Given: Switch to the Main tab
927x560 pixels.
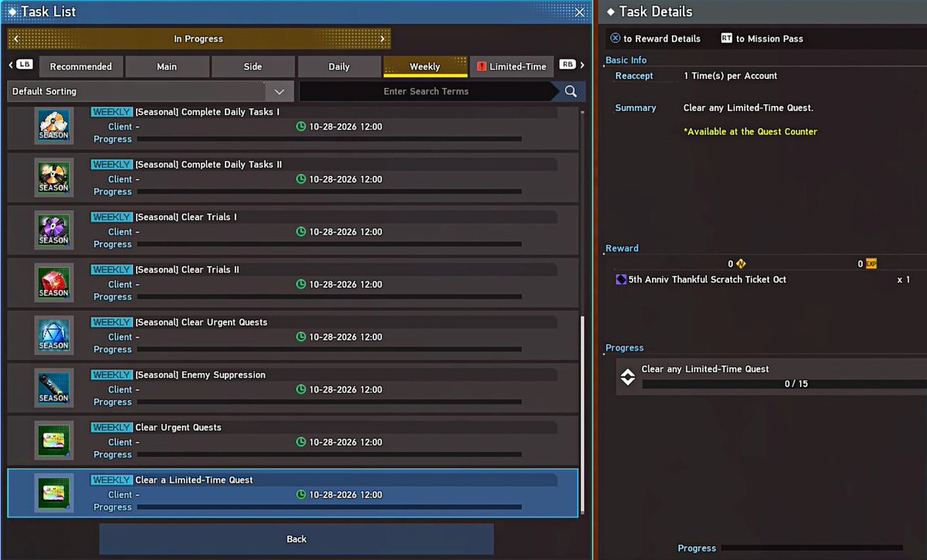Looking at the screenshot, I should [167, 66].
